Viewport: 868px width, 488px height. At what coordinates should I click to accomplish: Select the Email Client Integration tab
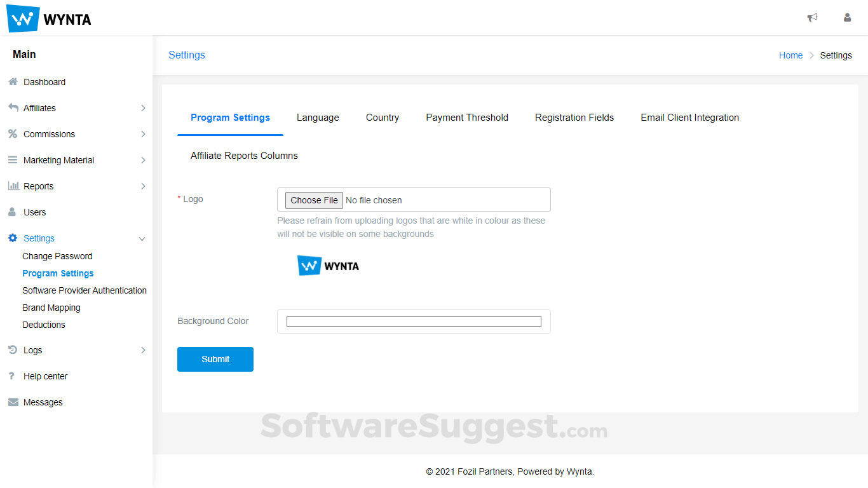pyautogui.click(x=690, y=118)
